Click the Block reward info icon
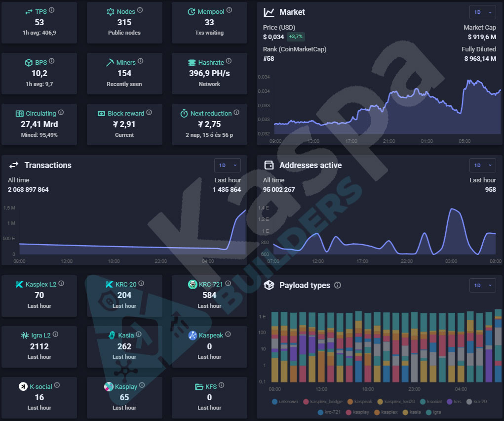This screenshot has height=421, width=504. pos(149,112)
